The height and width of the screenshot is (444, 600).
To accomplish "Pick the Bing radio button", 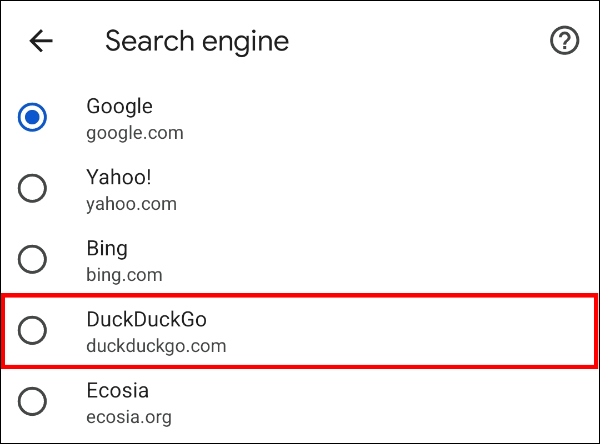I will pos(33,259).
